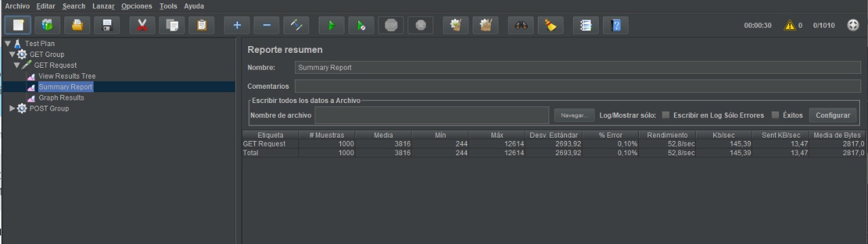Open the Lanzar menu
The height and width of the screenshot is (244, 868).
click(103, 6)
